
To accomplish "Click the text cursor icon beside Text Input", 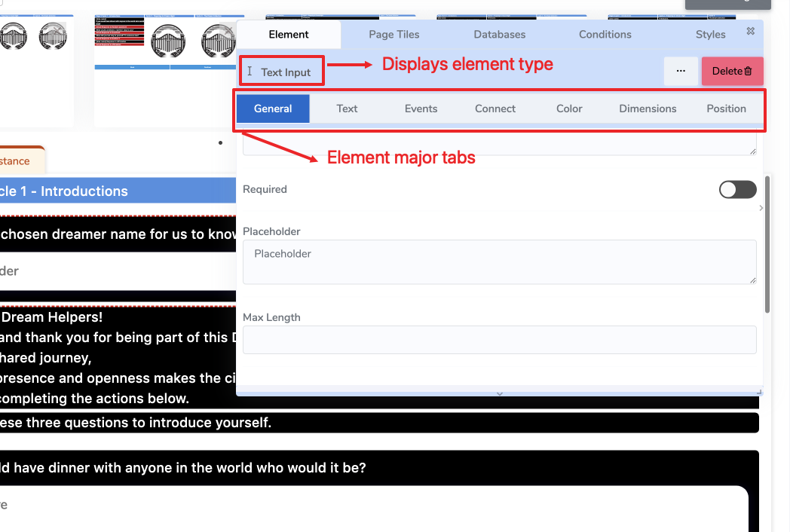I will click(x=251, y=70).
